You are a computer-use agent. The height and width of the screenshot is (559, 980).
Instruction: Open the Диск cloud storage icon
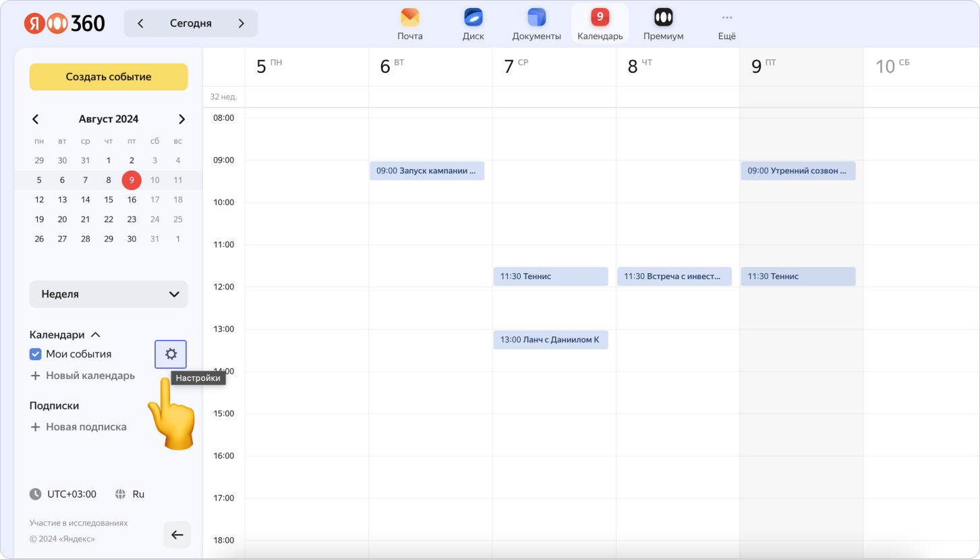[473, 18]
